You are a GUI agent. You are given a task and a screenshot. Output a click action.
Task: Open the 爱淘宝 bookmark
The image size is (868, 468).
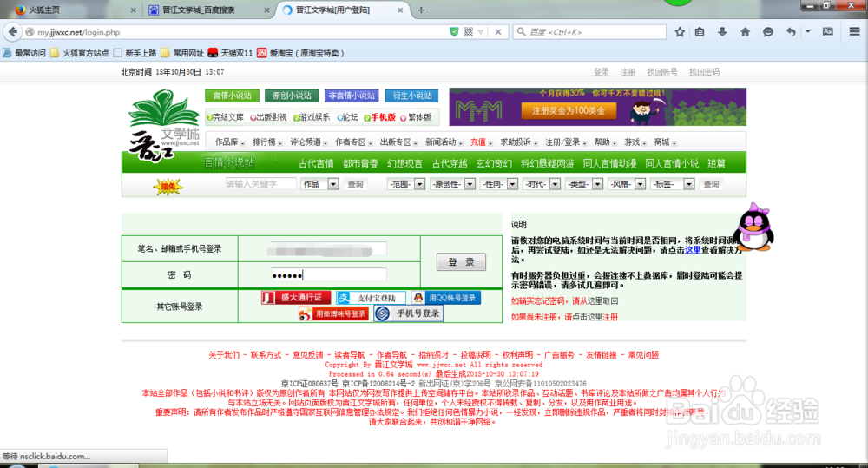point(299,53)
